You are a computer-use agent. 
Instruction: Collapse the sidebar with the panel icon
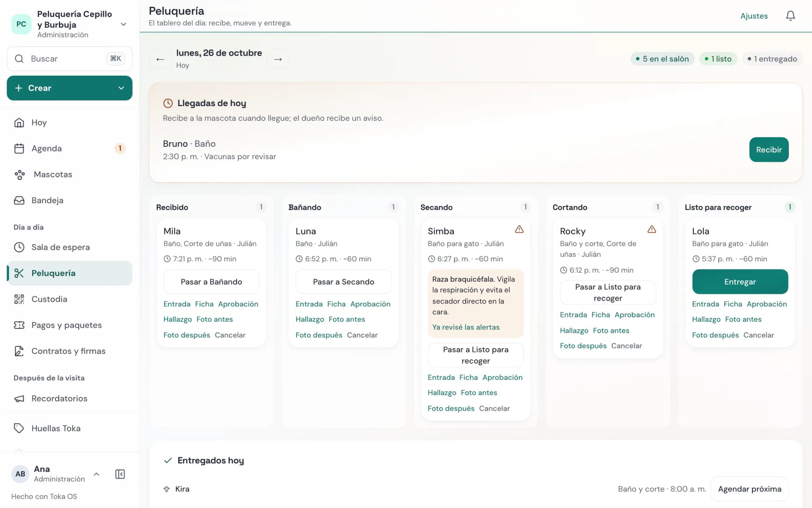[x=120, y=474]
